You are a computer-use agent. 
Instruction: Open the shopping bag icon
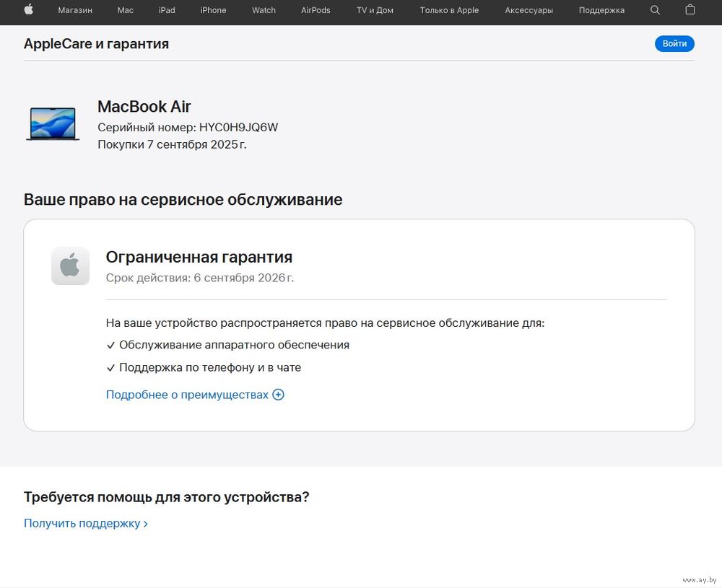click(x=690, y=10)
